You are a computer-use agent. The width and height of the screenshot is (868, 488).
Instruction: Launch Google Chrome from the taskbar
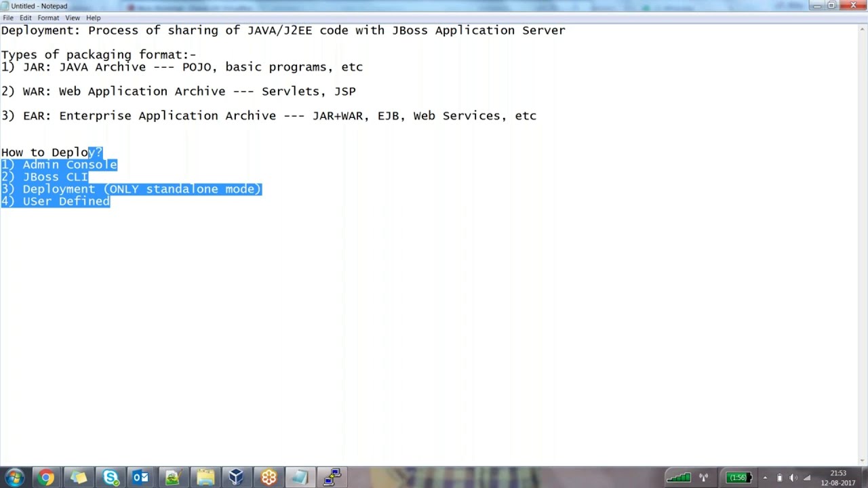coord(46,478)
